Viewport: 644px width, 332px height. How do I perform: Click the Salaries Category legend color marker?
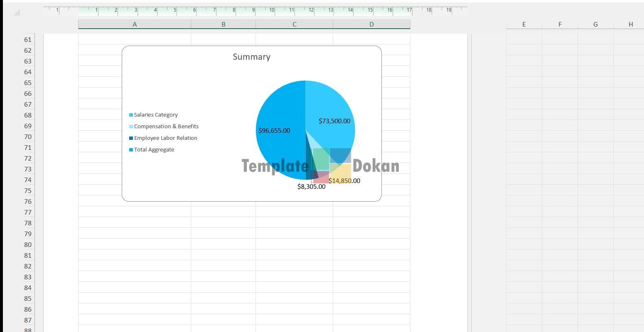[x=131, y=115]
